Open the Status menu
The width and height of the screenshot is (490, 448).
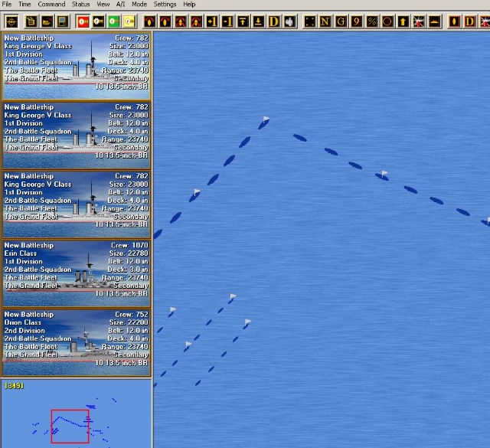(x=80, y=5)
